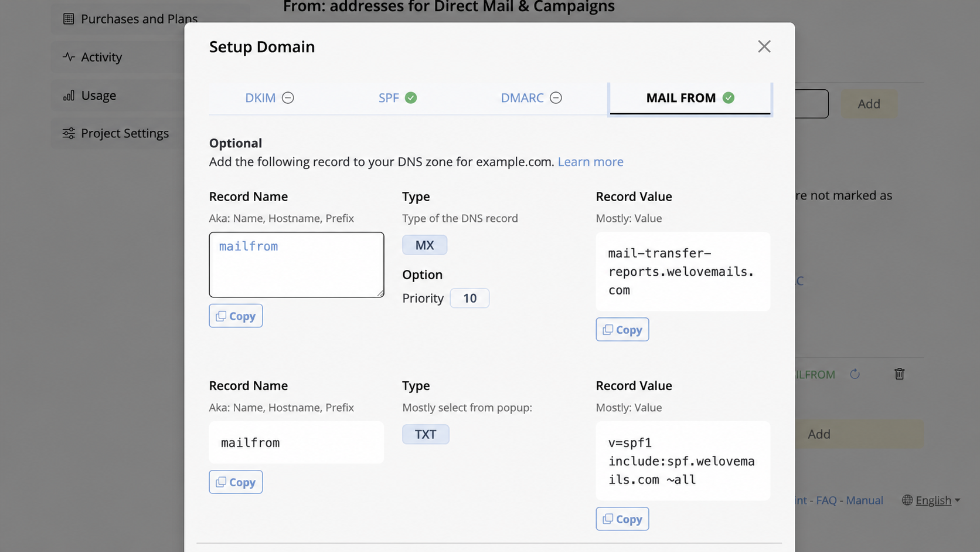980x552 pixels.
Task: Focus the MX Record Name text field
Action: (x=297, y=265)
